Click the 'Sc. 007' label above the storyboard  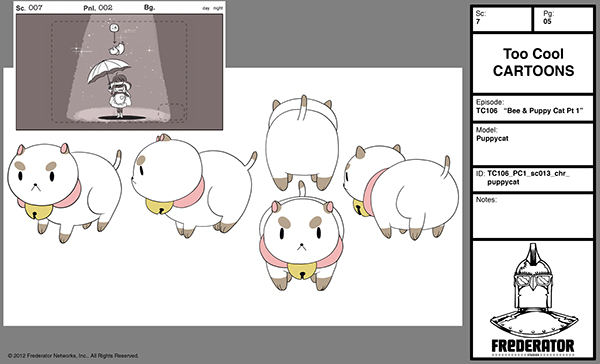coord(29,8)
